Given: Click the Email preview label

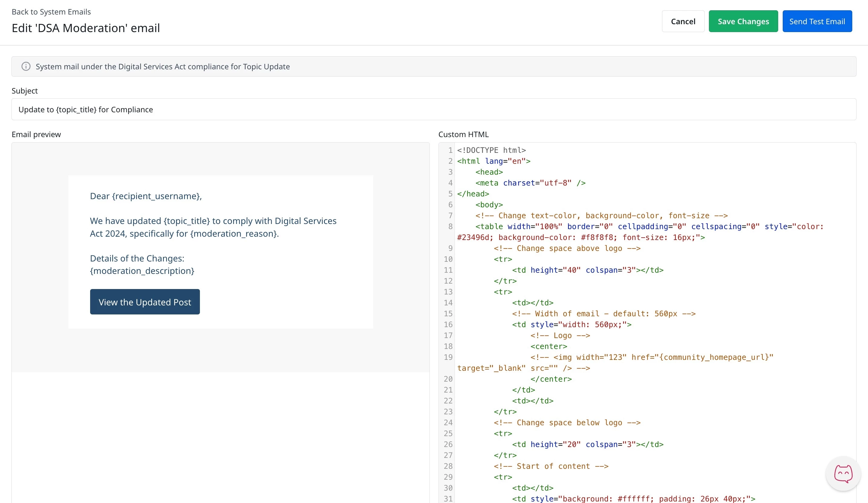Looking at the screenshot, I should pos(36,134).
